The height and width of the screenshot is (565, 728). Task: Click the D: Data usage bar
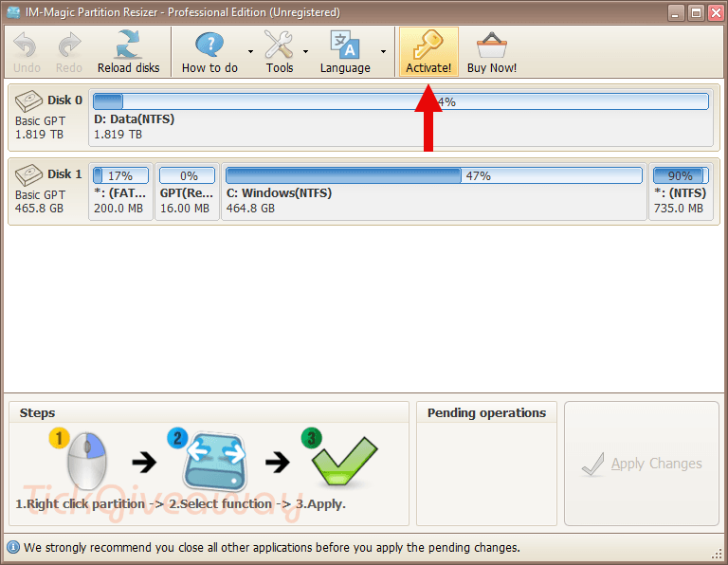point(401,101)
